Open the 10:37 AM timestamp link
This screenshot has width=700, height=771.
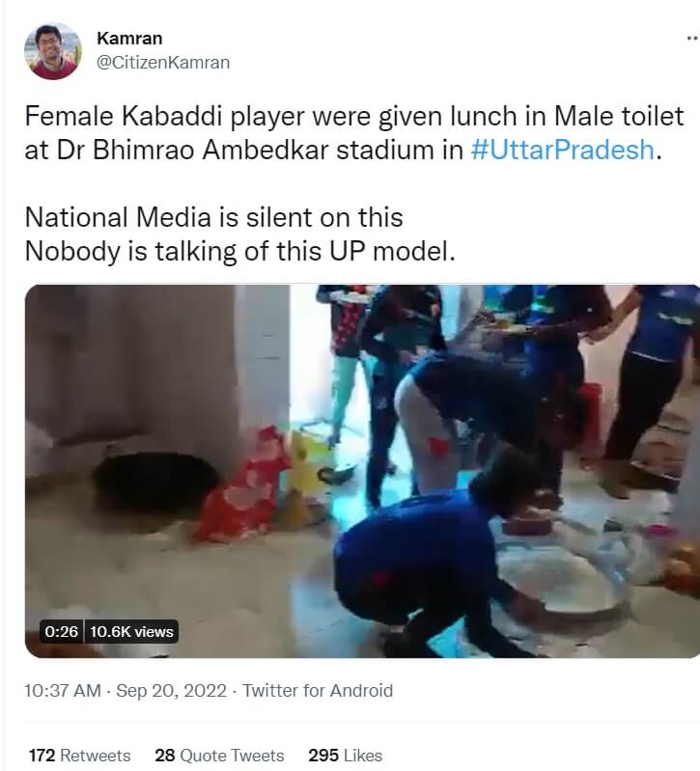(61, 690)
